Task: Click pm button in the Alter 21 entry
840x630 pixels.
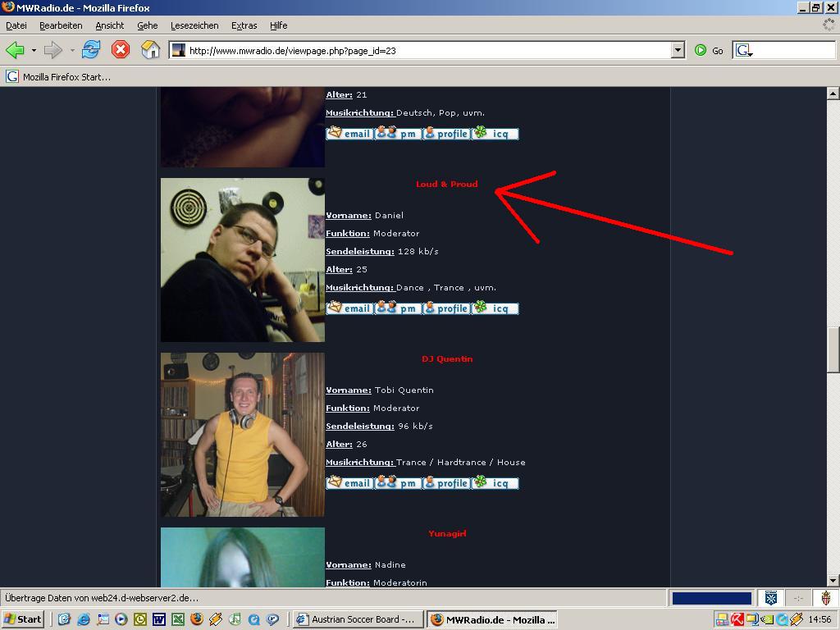Action: point(398,134)
